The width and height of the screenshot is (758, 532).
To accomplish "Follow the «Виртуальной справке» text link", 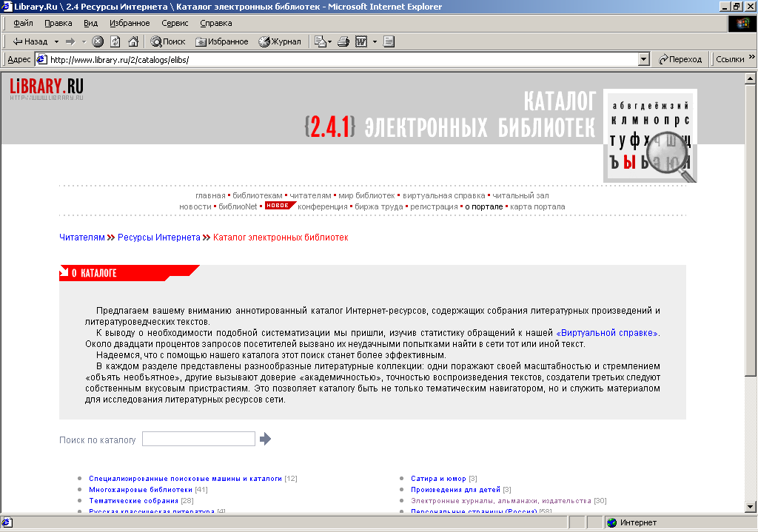I will 607,333.
